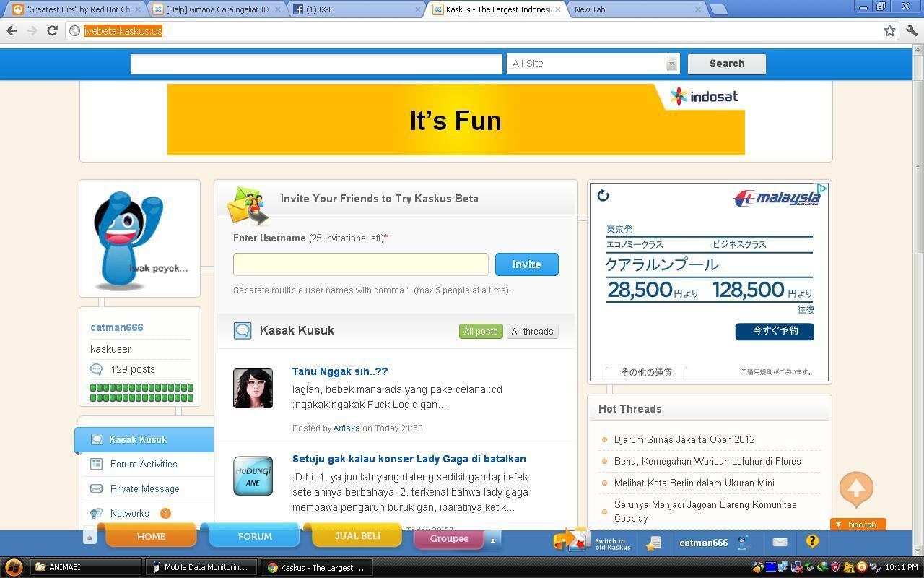924x578 pixels.
Task: Click the user avatar icon beside catman666
Action: pos(743,542)
